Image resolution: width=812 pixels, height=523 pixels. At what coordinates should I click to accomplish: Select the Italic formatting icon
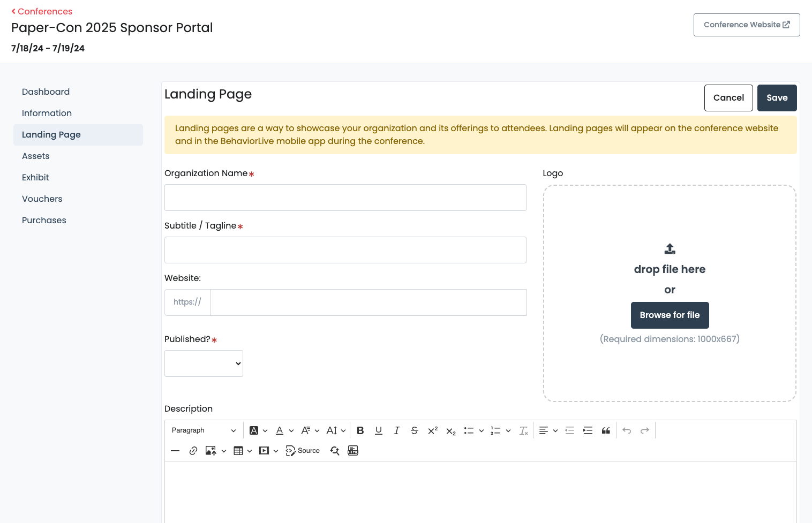(396, 430)
